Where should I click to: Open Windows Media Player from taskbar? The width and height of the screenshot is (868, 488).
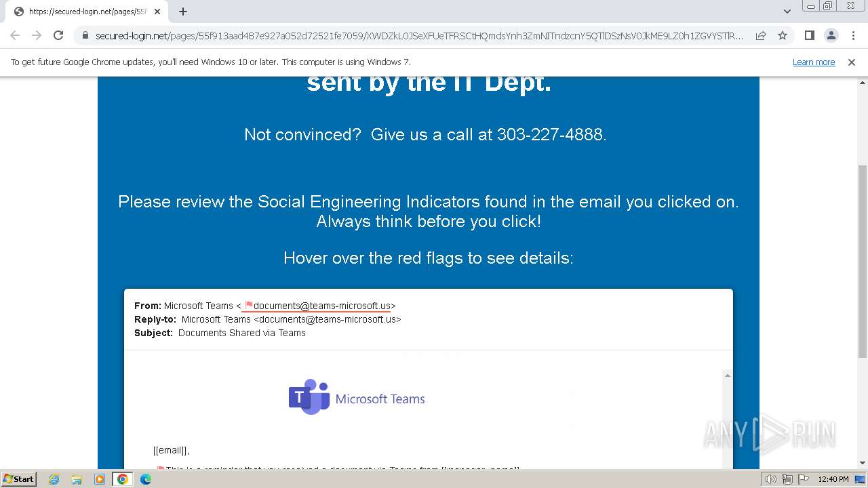(100, 479)
